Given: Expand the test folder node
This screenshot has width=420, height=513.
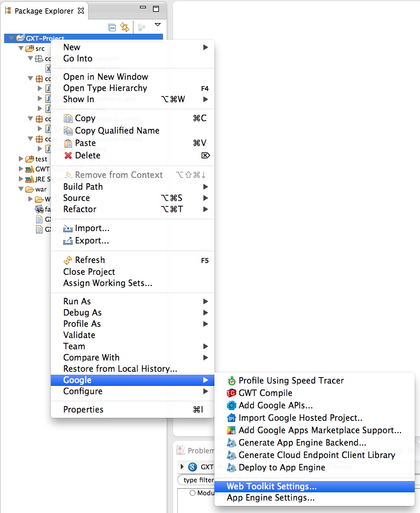Looking at the screenshot, I should pyautogui.click(x=21, y=159).
